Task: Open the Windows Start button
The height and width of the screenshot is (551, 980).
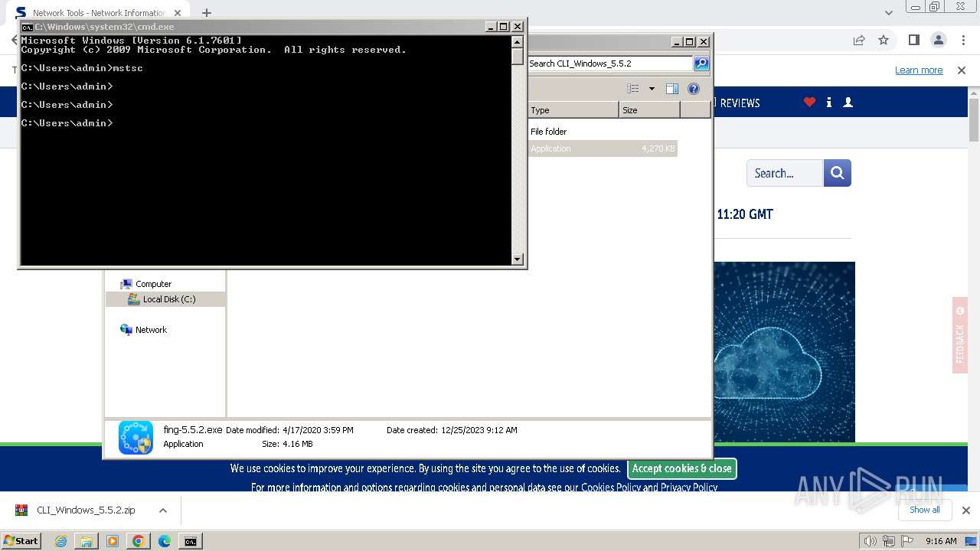Action: click(21, 541)
